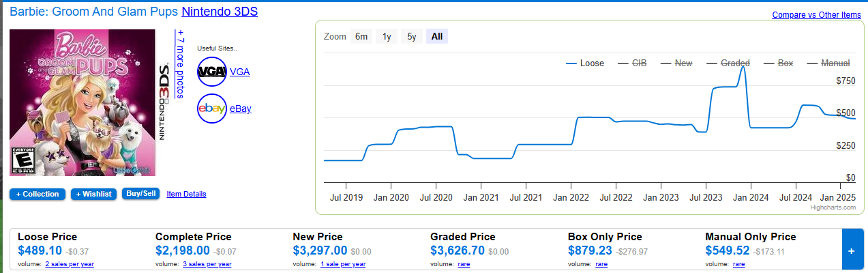
Task: Click the Box Only price change -$276.97
Action: pyautogui.click(x=632, y=252)
